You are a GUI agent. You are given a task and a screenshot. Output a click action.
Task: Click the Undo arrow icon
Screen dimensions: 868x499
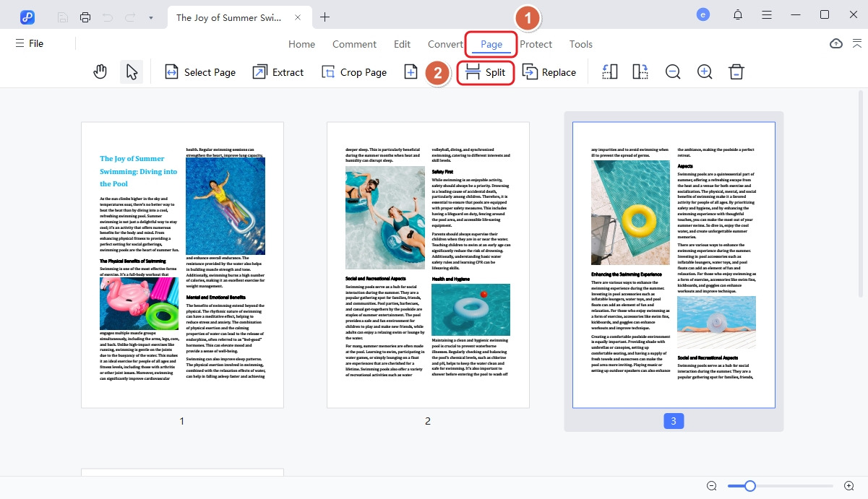pos(108,17)
